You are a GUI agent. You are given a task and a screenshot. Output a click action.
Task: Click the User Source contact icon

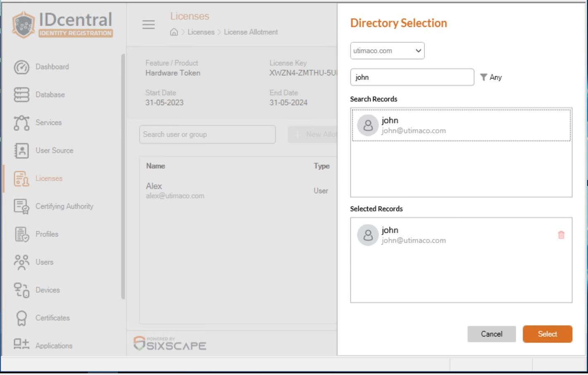[22, 150]
